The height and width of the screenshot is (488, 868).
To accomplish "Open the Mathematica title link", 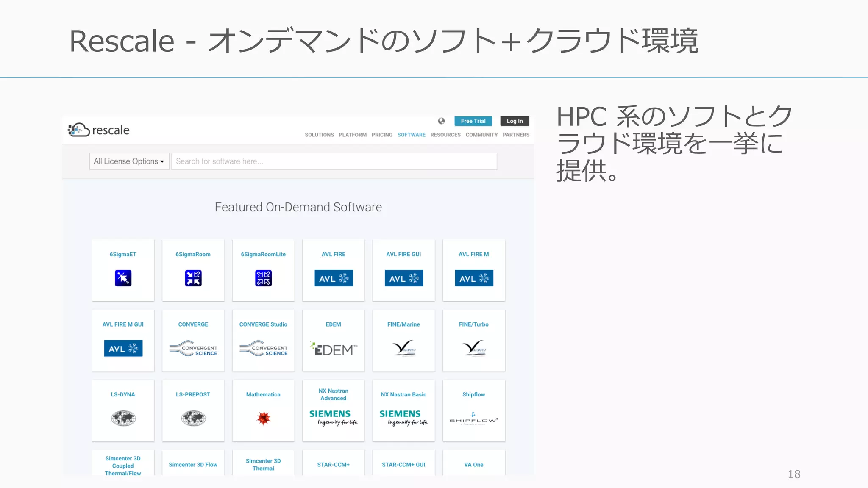I will (x=263, y=394).
